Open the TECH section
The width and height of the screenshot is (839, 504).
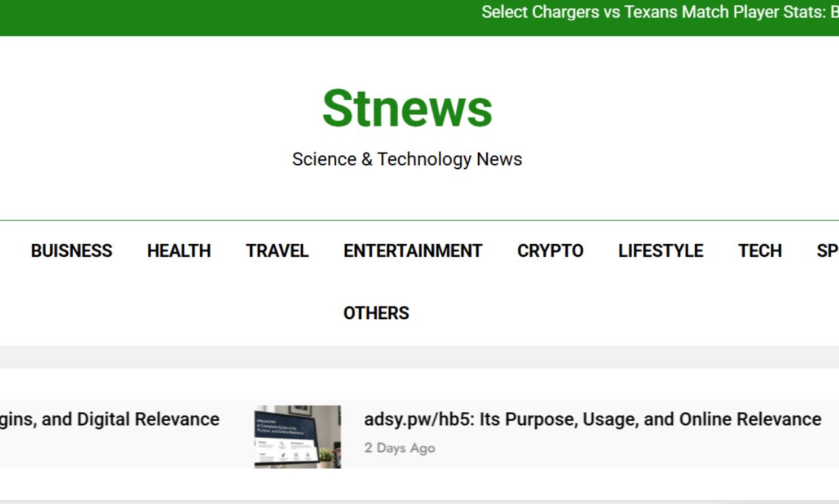[760, 251]
